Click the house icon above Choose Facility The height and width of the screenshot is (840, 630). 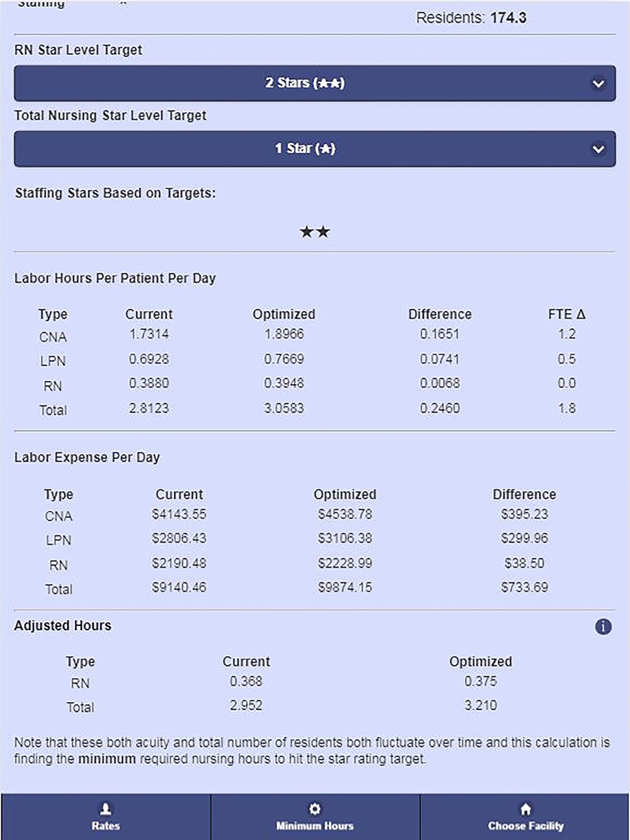(x=525, y=809)
